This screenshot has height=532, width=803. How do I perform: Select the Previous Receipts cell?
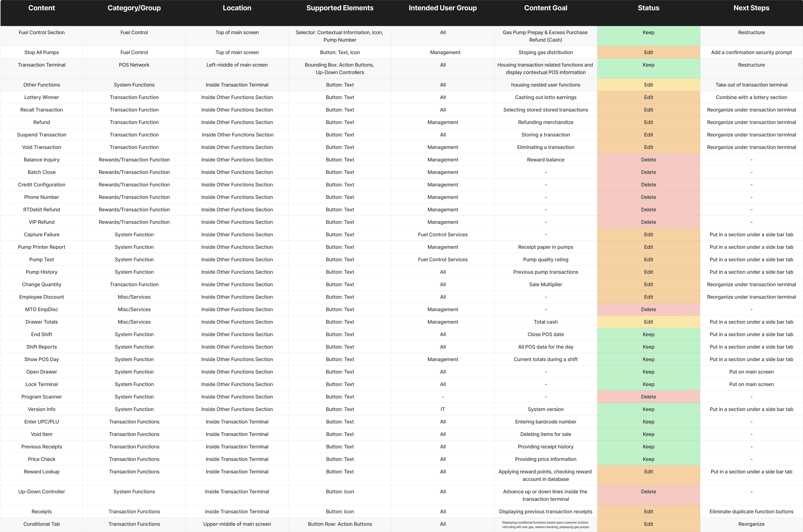click(41, 447)
